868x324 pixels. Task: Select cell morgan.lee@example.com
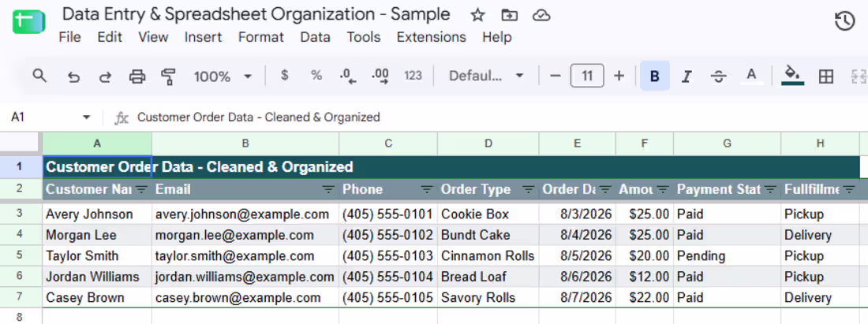(245, 235)
